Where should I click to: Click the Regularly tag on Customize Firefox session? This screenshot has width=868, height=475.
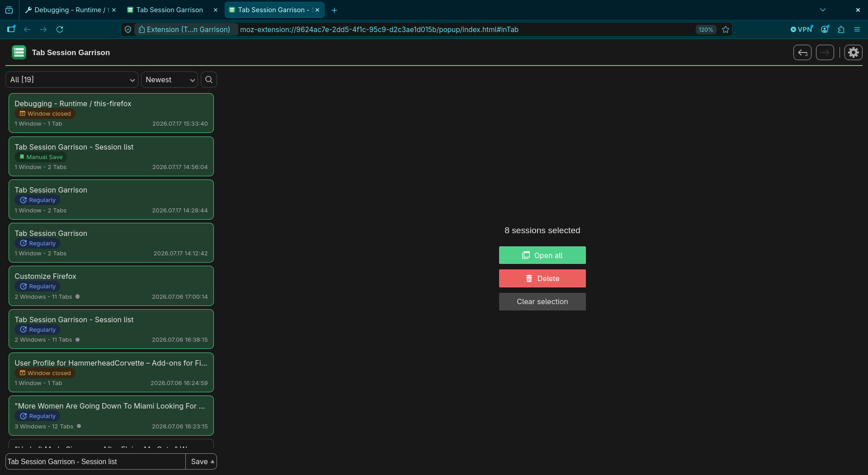coord(38,286)
